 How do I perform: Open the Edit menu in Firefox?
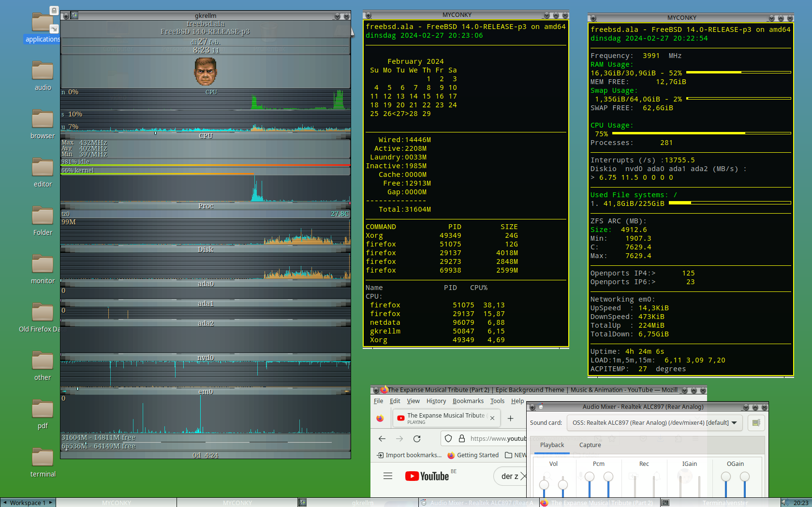tap(395, 401)
